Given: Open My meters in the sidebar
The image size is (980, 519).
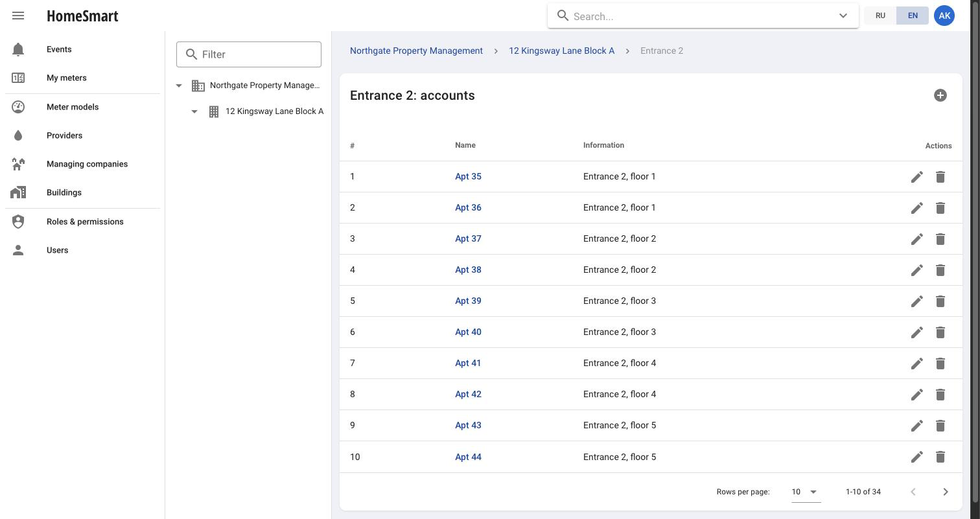Looking at the screenshot, I should coord(83,78).
